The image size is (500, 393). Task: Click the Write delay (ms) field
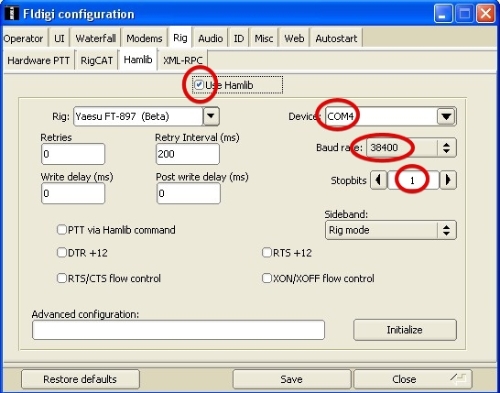tap(73, 193)
